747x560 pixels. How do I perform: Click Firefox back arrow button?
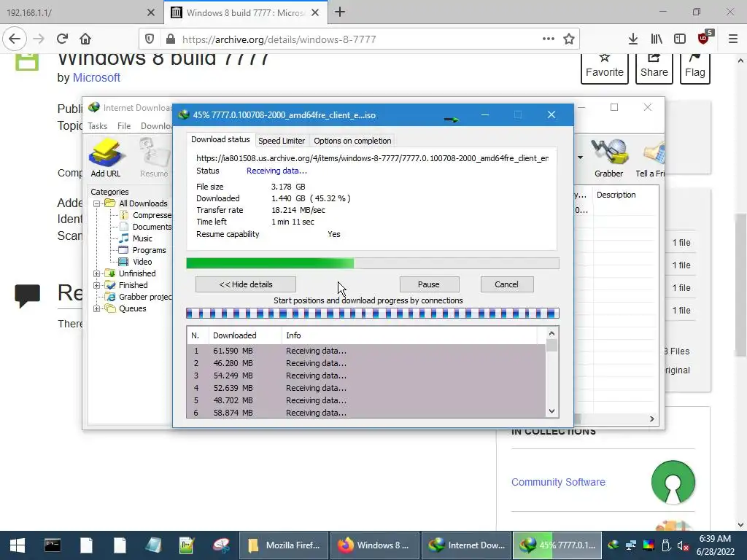pos(15,39)
